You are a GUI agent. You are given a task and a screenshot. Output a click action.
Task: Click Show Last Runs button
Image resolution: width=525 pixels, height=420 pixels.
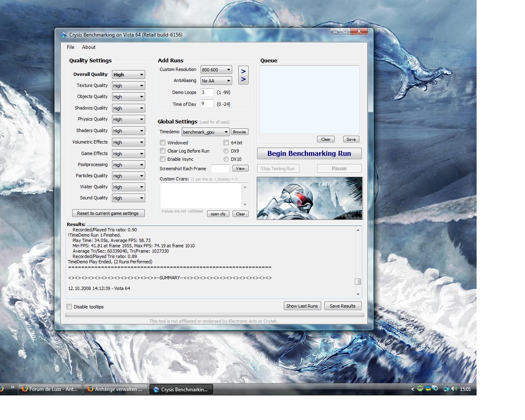click(302, 306)
